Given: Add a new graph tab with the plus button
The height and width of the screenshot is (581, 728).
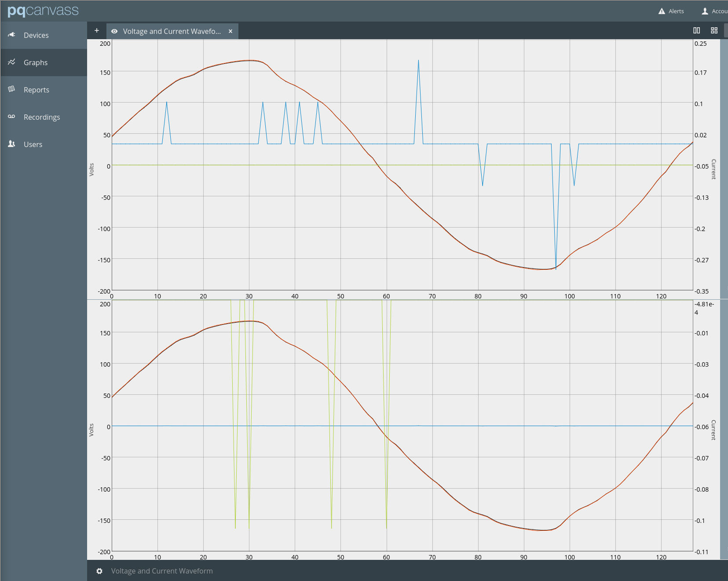Looking at the screenshot, I should pos(97,30).
